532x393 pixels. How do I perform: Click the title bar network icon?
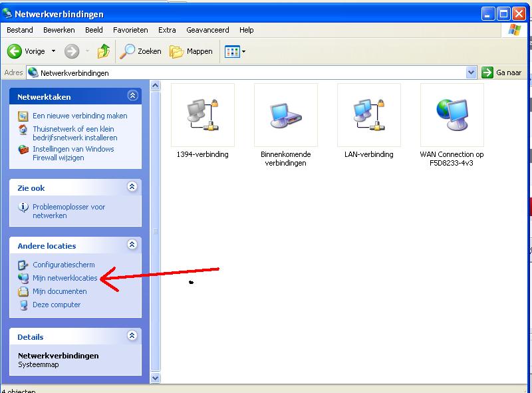tap(7, 13)
